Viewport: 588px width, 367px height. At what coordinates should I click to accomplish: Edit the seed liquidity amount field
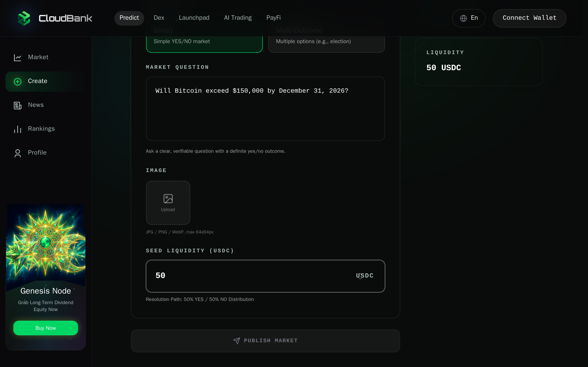pos(219,276)
